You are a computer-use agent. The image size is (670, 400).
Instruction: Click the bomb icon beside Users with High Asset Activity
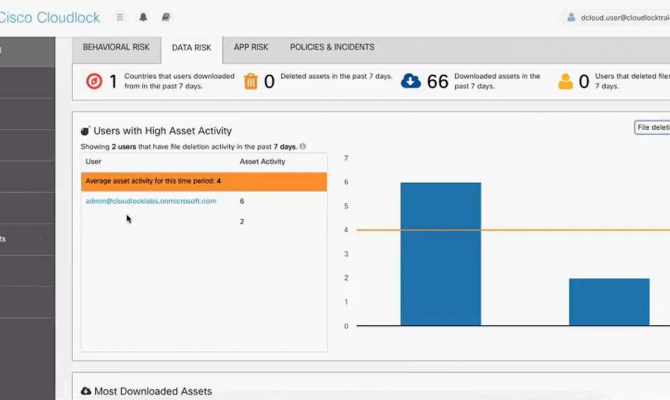point(85,131)
